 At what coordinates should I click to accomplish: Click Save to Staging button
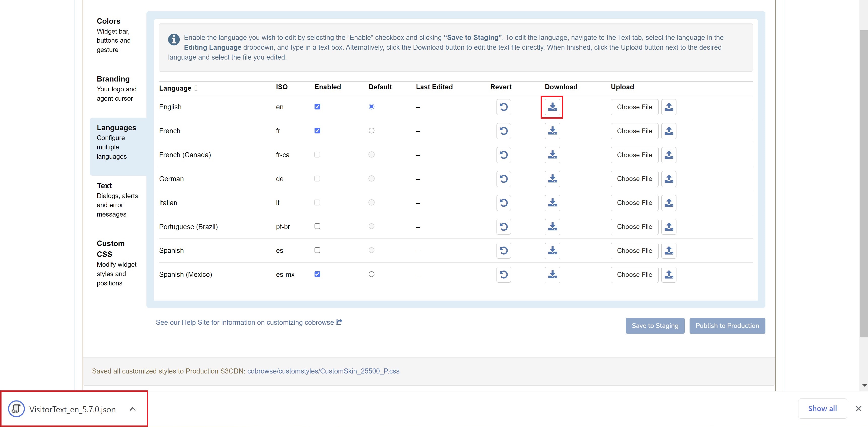coord(655,326)
